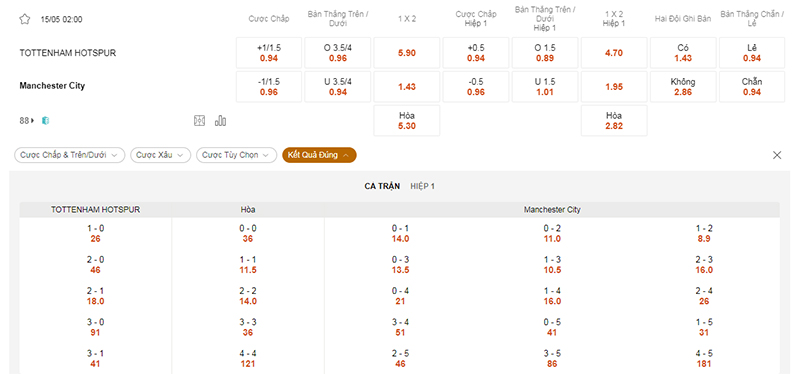800x374 pixels.
Task: Open the Cược Tùy Chọn dropdown
Action: [236, 155]
